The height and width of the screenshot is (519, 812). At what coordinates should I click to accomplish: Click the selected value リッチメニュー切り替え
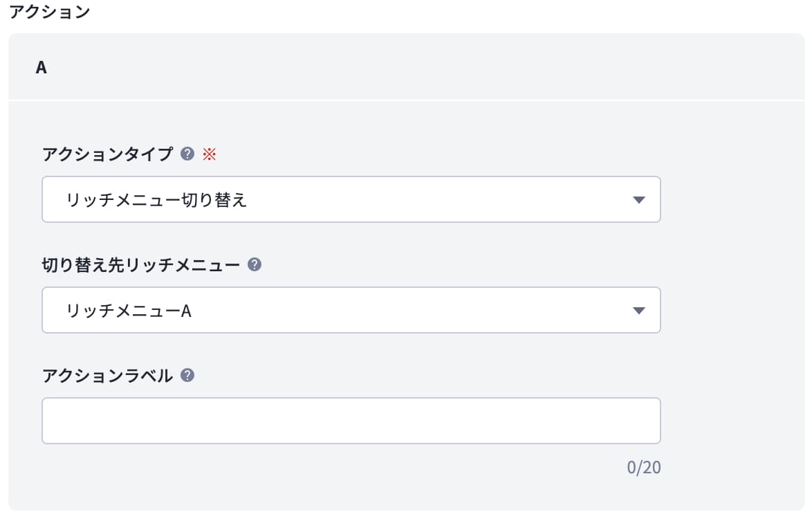pos(156,200)
